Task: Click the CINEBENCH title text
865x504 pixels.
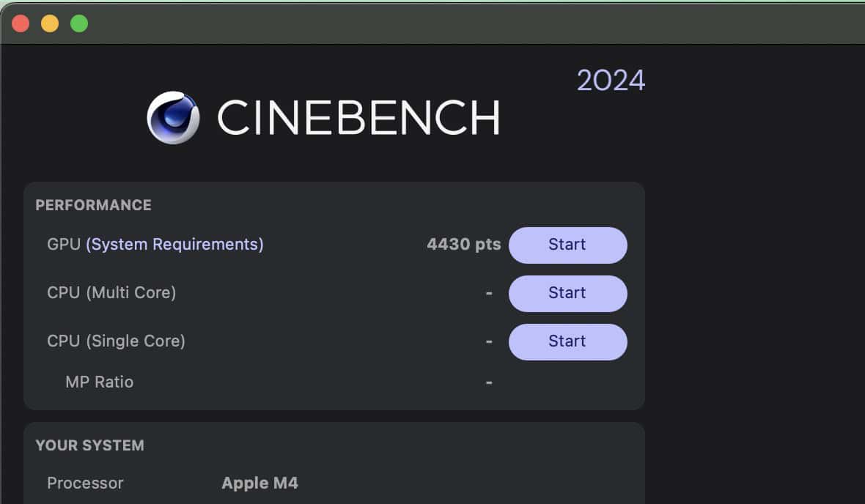Action: (x=358, y=117)
